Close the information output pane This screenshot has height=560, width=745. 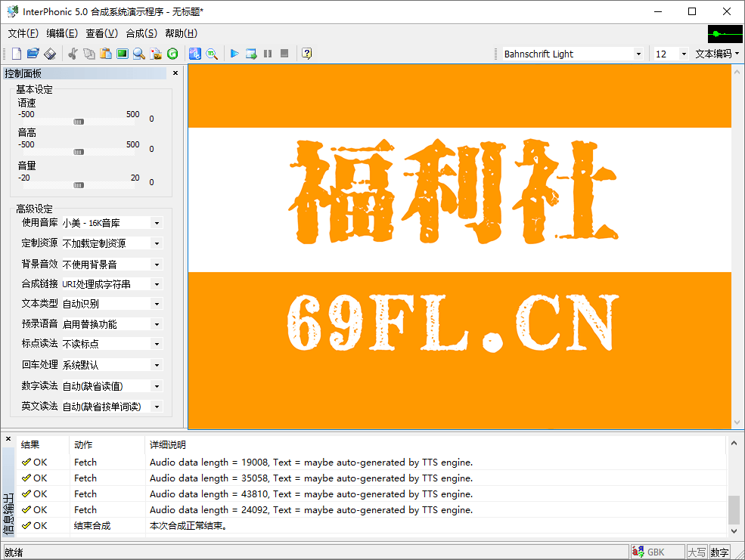point(8,439)
